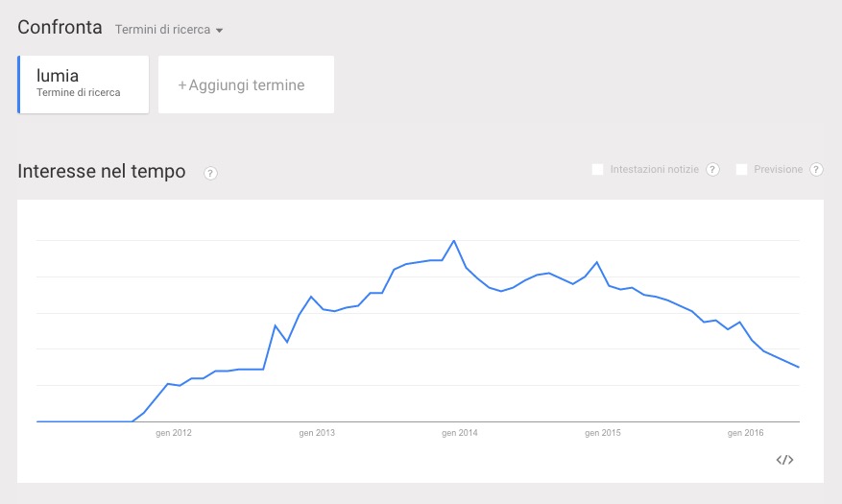
Task: Click the "gen 2014" axis label
Action: 460,433
